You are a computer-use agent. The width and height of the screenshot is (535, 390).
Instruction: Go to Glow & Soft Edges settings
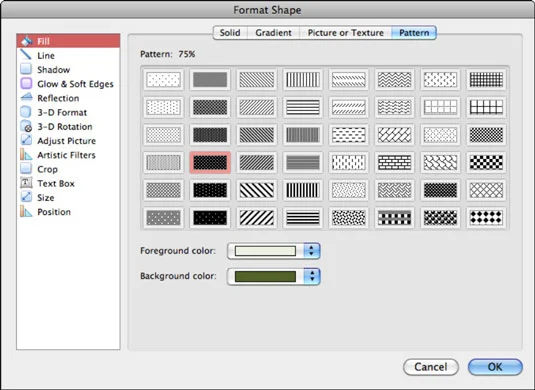tap(68, 84)
